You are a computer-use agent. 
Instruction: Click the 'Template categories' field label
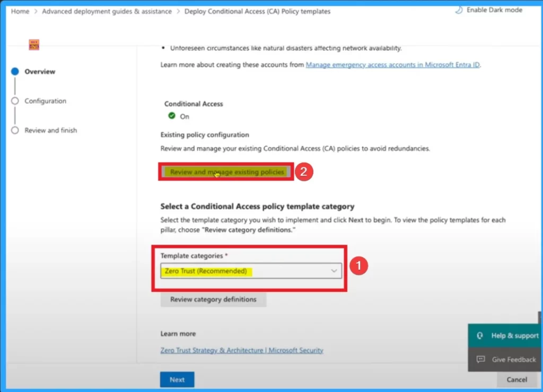point(191,256)
